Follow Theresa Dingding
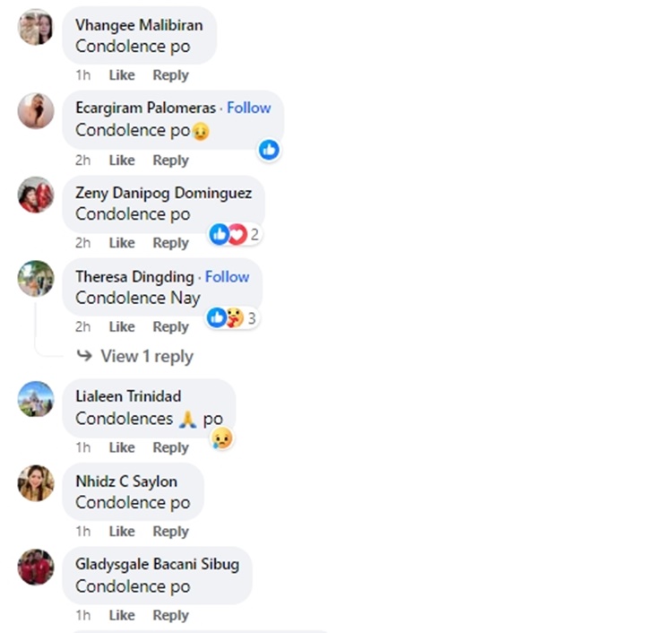 coord(228,277)
